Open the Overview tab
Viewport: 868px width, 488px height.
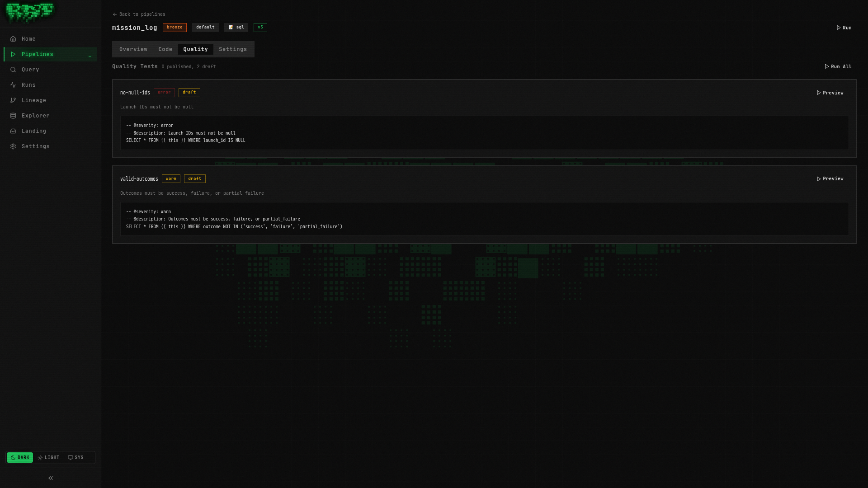click(x=133, y=49)
